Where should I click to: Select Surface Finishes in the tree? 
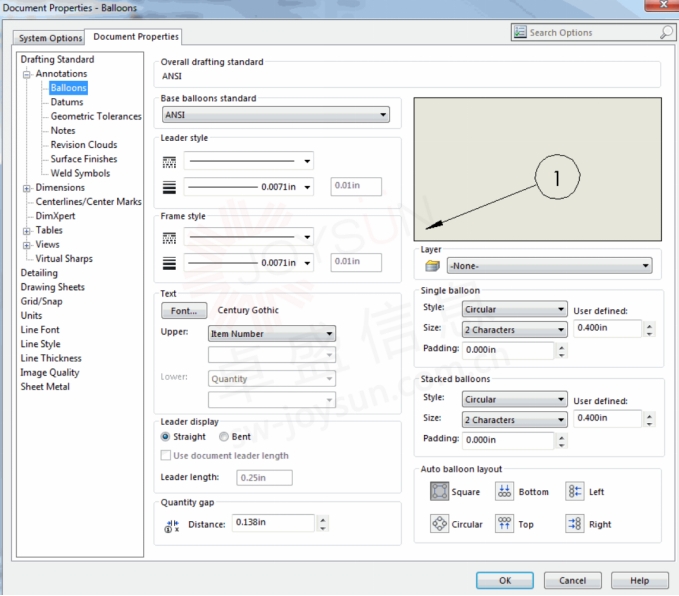84,159
